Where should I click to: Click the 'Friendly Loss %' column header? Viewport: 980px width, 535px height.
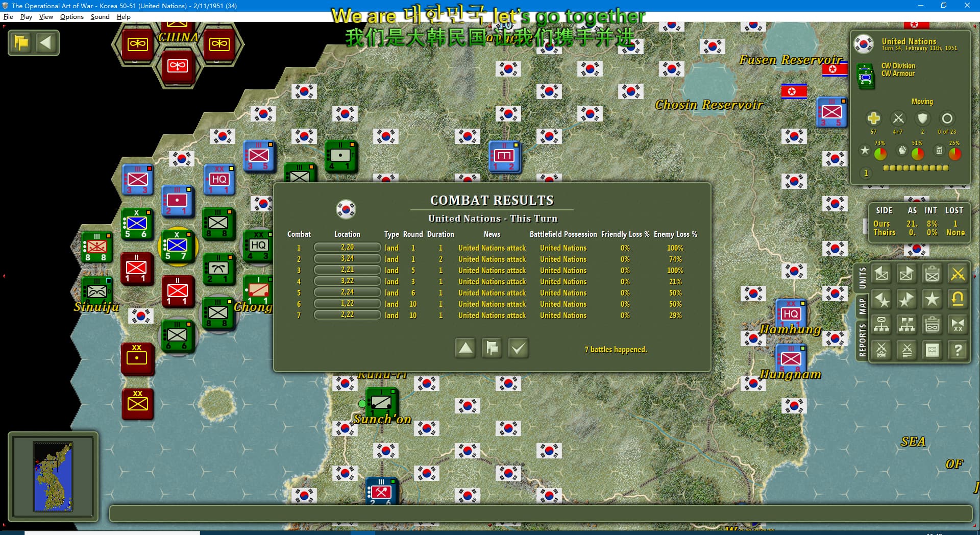pyautogui.click(x=625, y=234)
